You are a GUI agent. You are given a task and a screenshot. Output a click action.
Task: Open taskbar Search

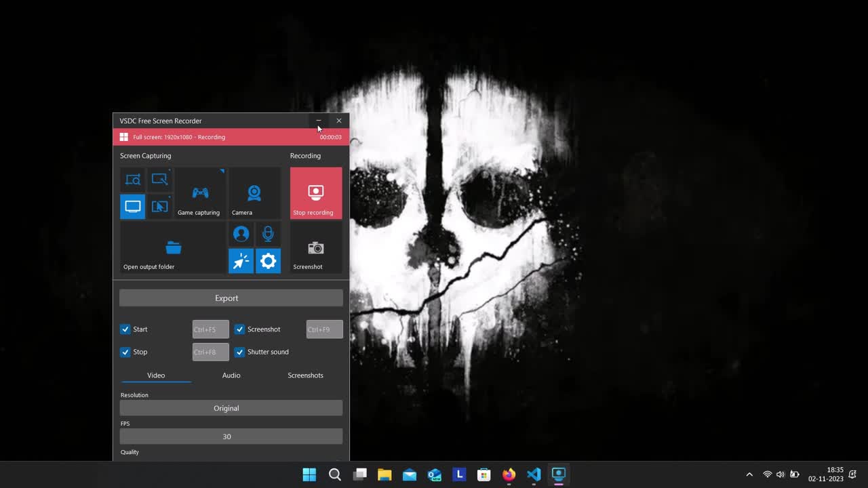(334, 474)
